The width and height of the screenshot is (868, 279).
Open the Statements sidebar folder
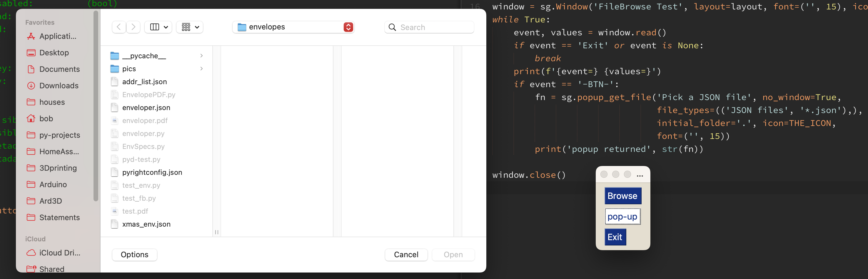click(60, 217)
